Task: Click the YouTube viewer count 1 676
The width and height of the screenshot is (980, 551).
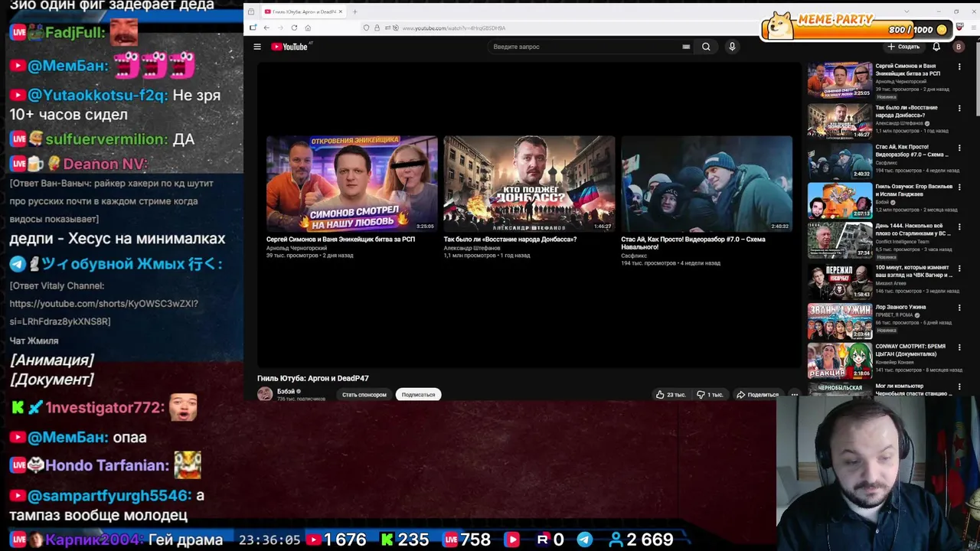Action: click(x=345, y=540)
